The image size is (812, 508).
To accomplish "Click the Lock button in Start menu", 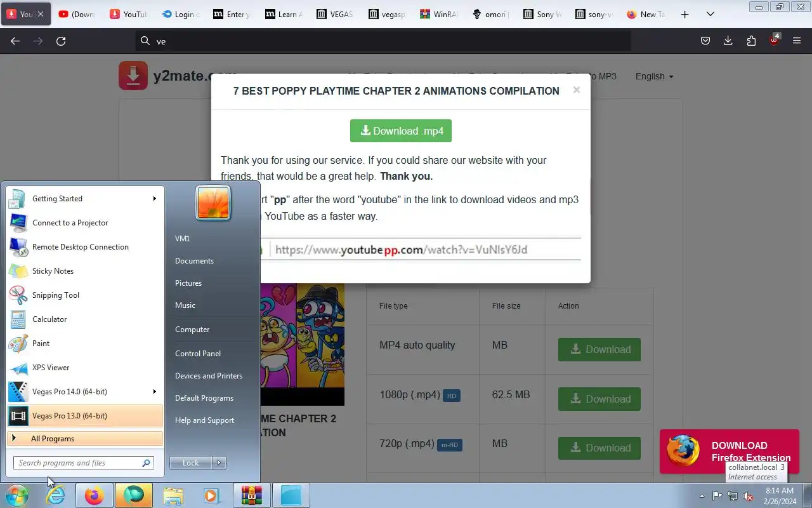I will tap(191, 463).
